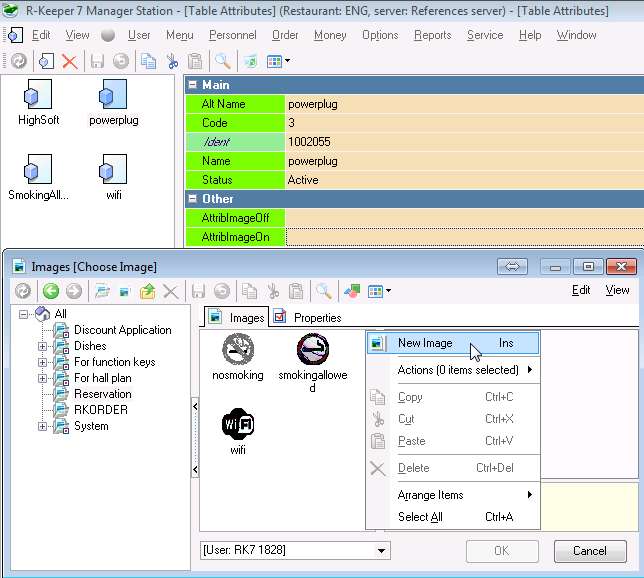Click Cancel in the Images dialog
Viewport: 644px width, 578px height.
(x=590, y=551)
